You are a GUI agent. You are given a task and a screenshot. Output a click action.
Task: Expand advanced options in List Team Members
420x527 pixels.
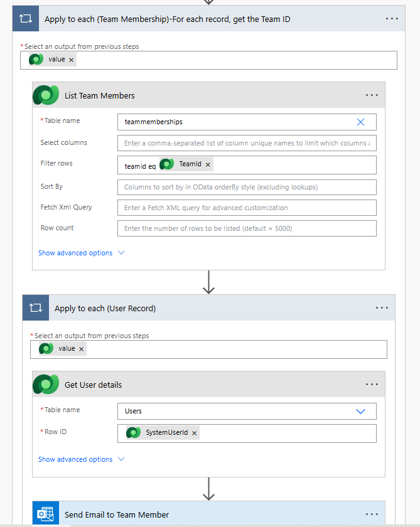[82, 253]
